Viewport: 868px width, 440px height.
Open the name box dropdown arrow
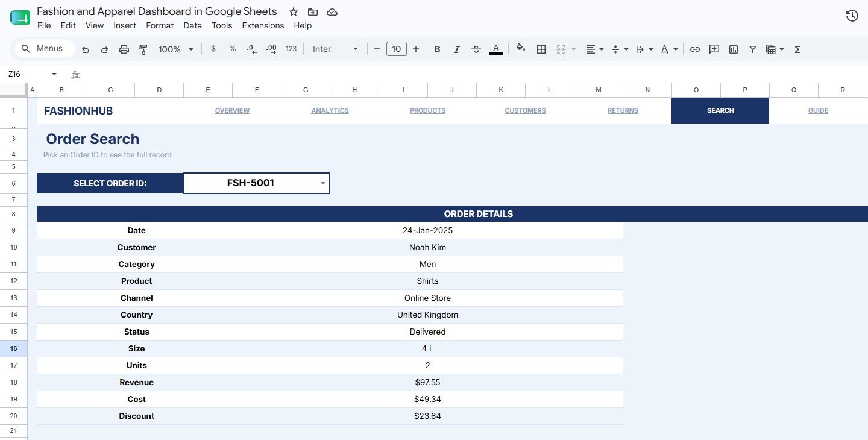click(54, 74)
